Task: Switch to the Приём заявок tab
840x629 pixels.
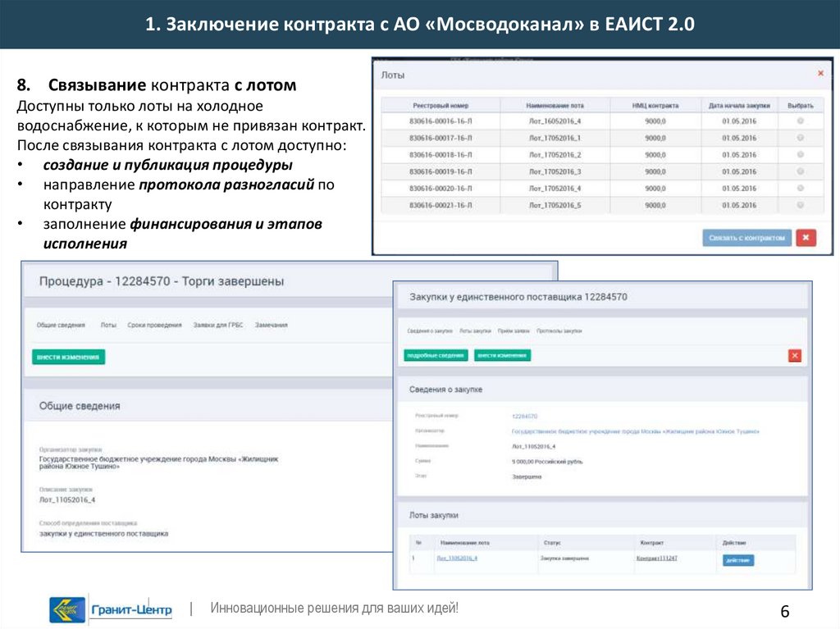Action: [514, 330]
